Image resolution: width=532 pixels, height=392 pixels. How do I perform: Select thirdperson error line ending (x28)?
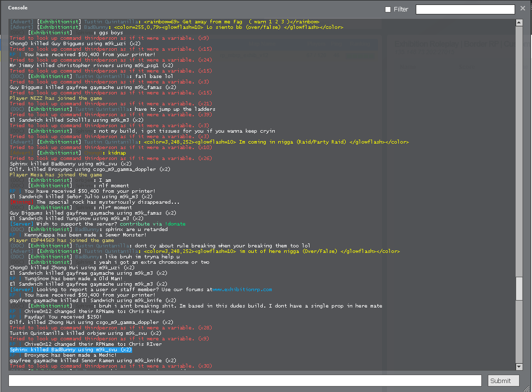click(111, 328)
